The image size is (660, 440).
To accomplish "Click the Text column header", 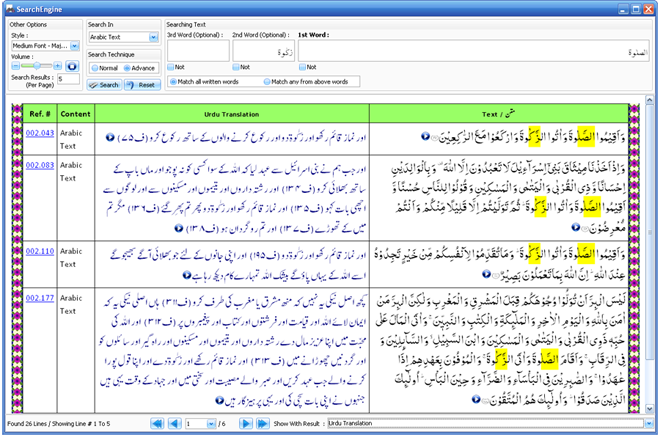I will click(x=499, y=114).
